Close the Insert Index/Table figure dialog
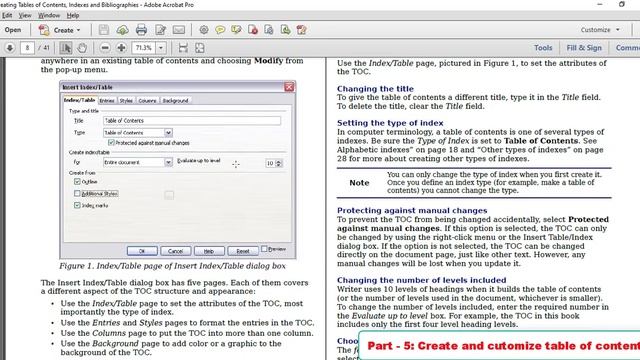 [289, 87]
